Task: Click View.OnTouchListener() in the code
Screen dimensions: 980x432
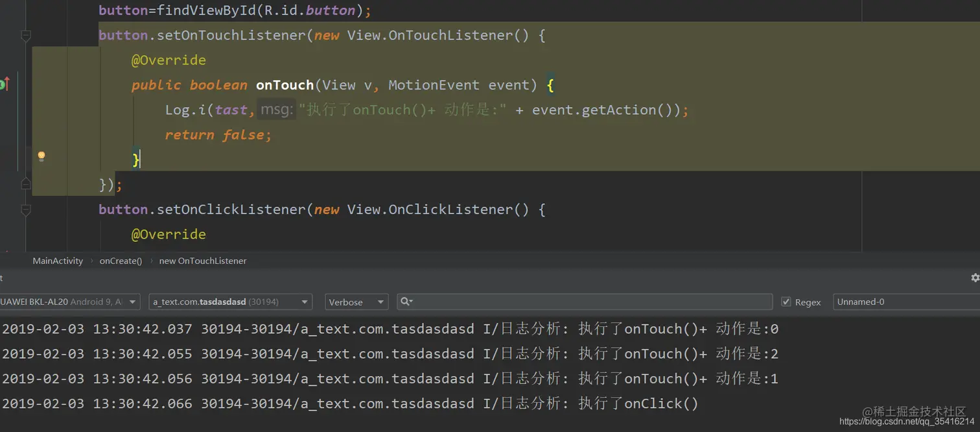Action: pyautogui.click(x=438, y=36)
